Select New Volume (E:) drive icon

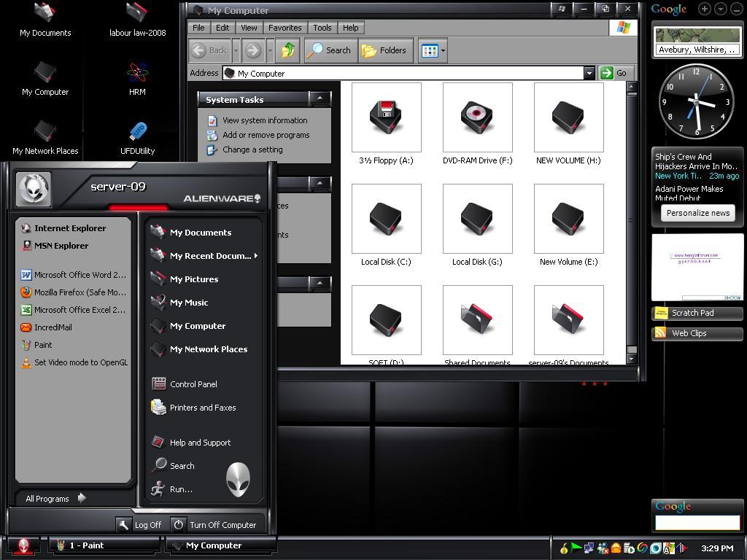click(x=568, y=219)
